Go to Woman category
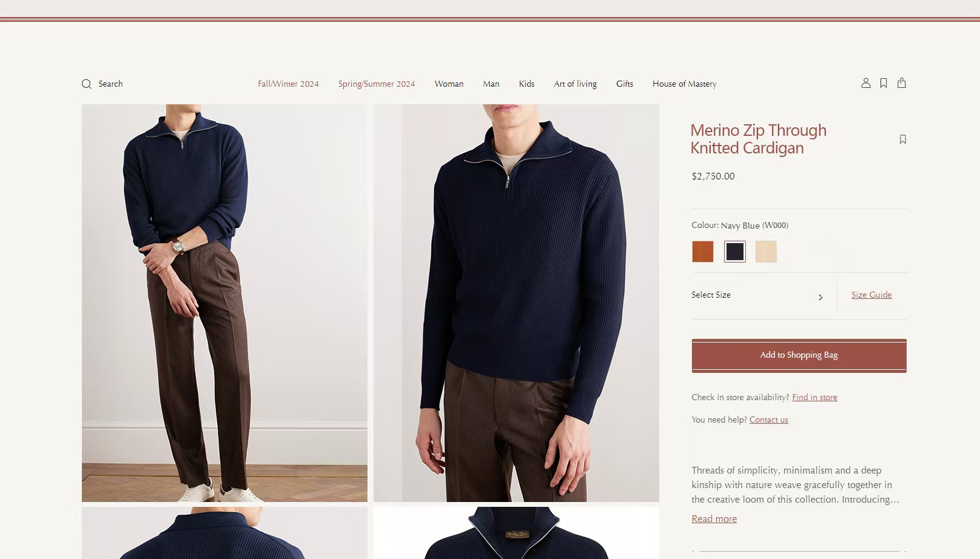980x559 pixels. [449, 84]
